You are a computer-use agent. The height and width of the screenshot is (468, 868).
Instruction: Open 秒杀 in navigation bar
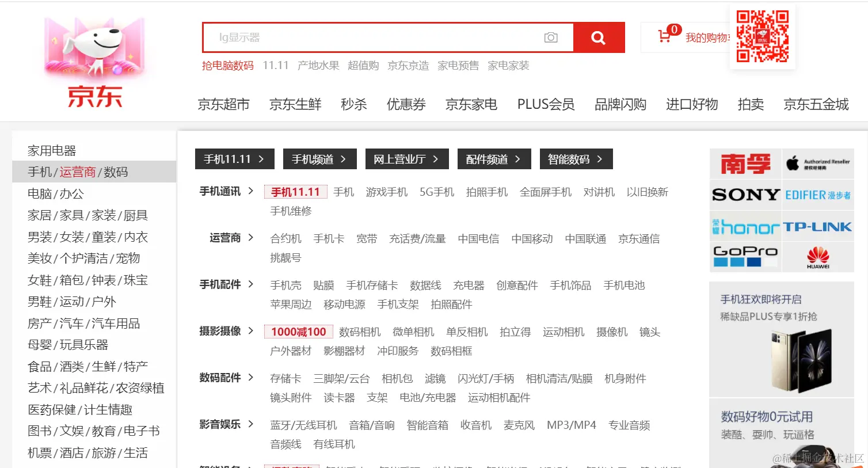click(354, 104)
